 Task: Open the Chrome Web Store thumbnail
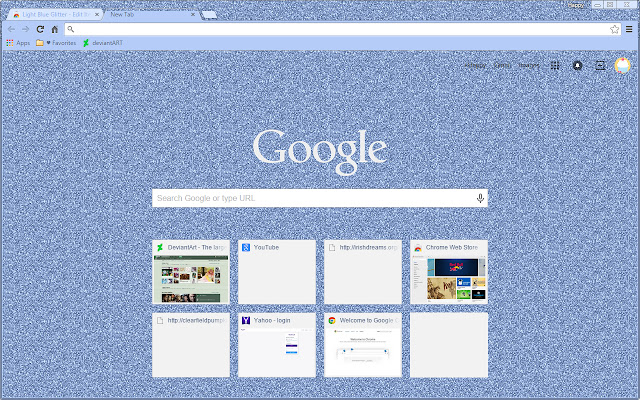[449, 272]
